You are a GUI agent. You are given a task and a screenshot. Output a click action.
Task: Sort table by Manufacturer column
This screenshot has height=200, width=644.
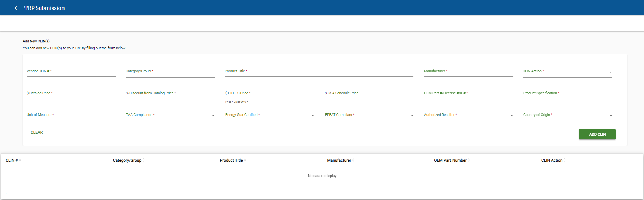(x=341, y=160)
